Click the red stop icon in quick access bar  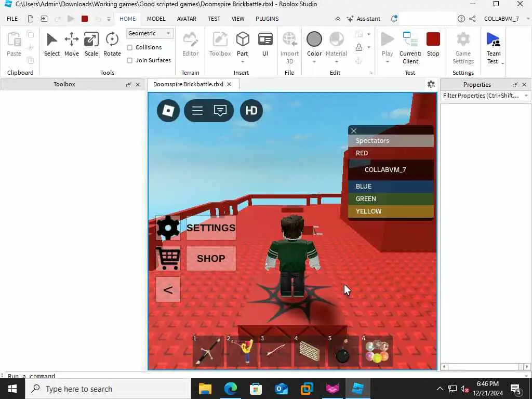(x=85, y=19)
